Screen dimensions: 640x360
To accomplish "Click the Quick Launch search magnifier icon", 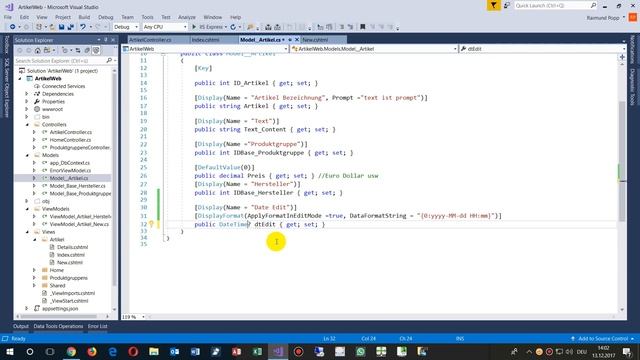I will [593, 5].
